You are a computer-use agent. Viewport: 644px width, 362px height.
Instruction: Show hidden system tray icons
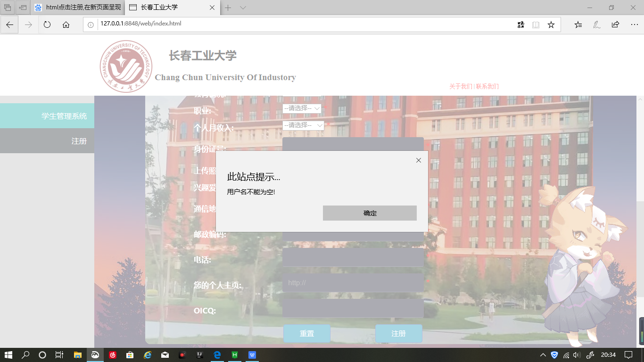543,355
